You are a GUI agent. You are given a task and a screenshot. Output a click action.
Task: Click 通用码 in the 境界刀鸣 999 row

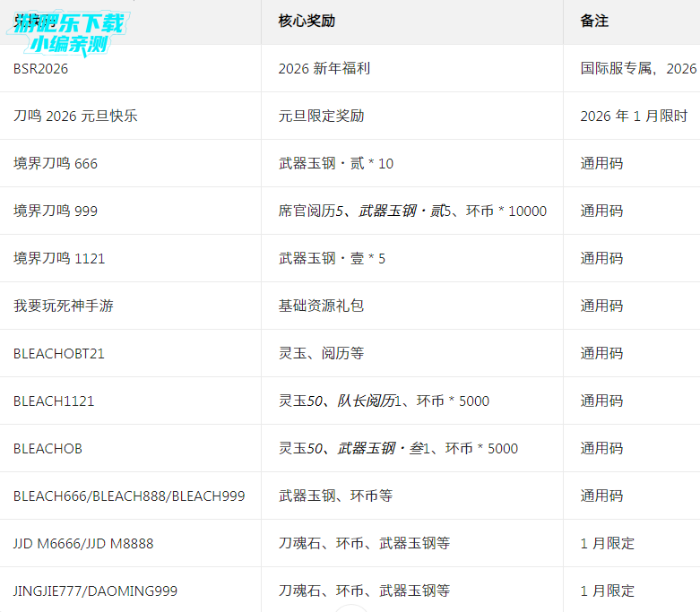point(601,211)
